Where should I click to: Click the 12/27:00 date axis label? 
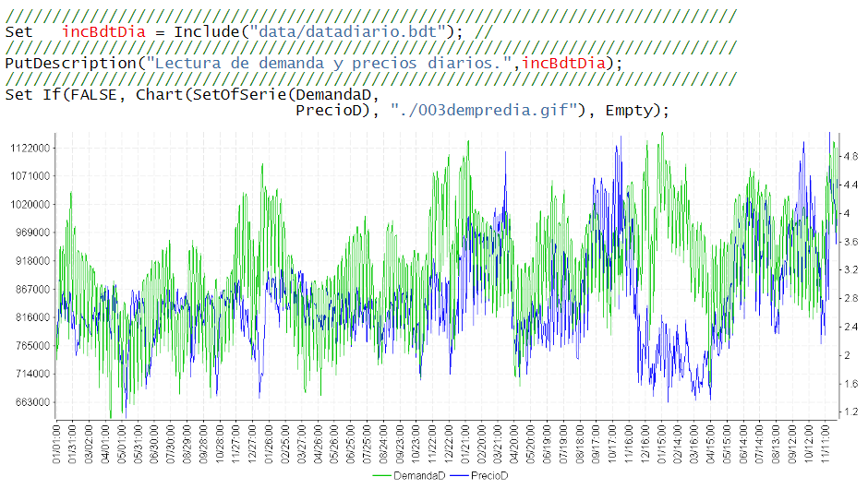pyautogui.click(x=252, y=444)
